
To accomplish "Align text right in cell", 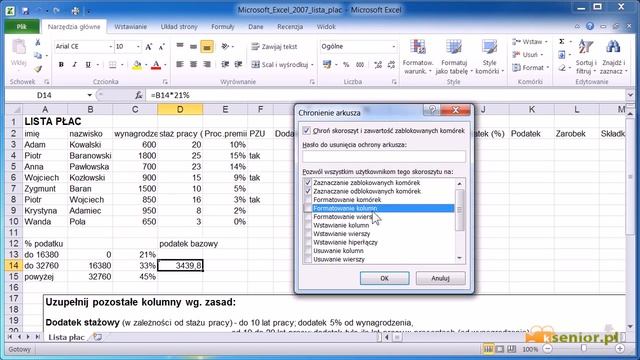I will [x=207, y=64].
